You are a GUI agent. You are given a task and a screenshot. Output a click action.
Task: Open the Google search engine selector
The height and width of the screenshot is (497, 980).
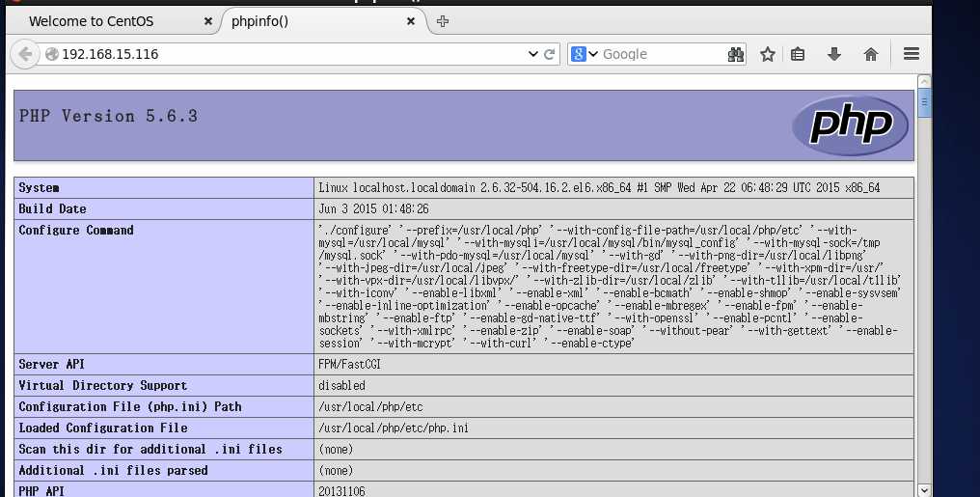585,54
